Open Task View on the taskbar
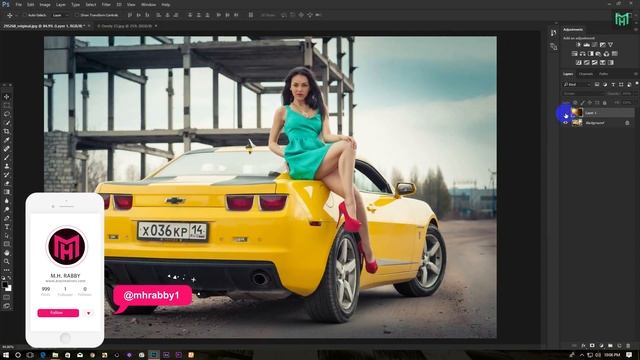The image size is (640, 360). tap(30, 355)
